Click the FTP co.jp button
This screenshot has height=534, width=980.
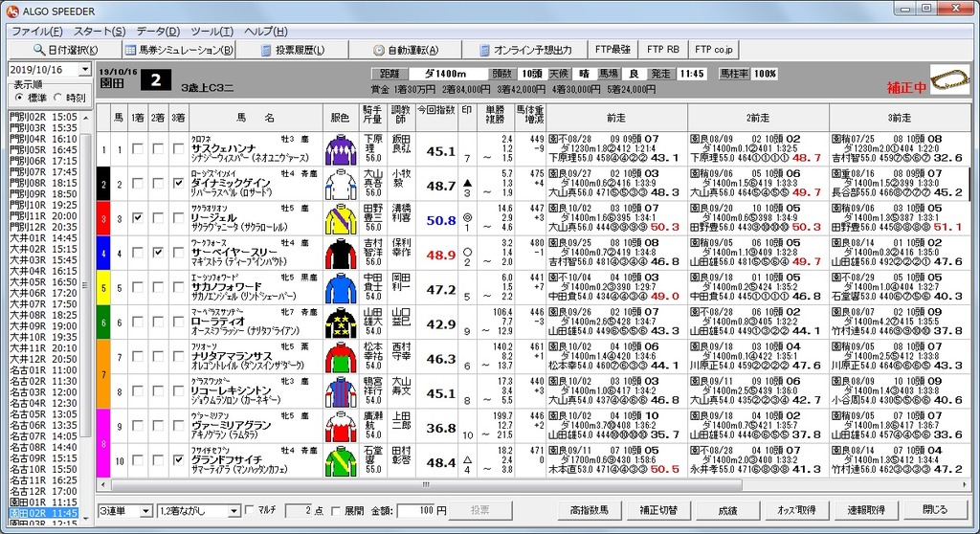click(714, 50)
